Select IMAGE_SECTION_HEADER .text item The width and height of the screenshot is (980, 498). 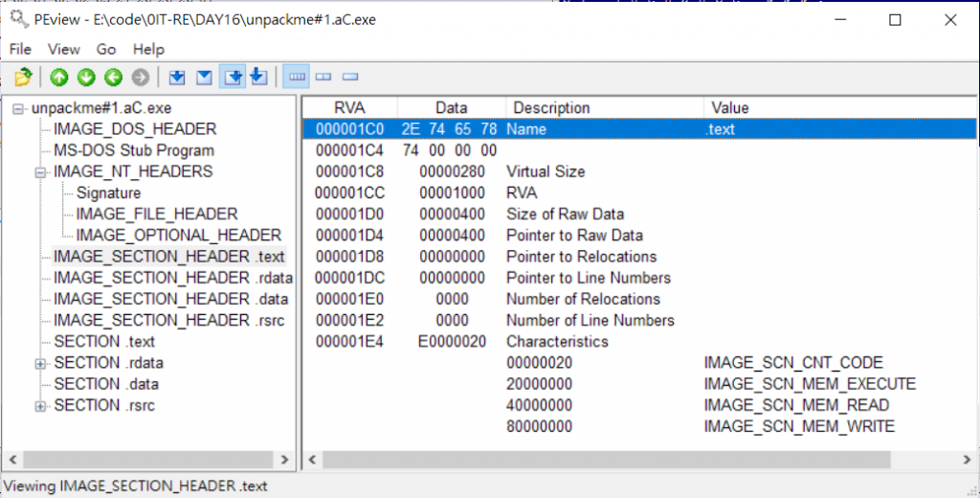[168, 257]
